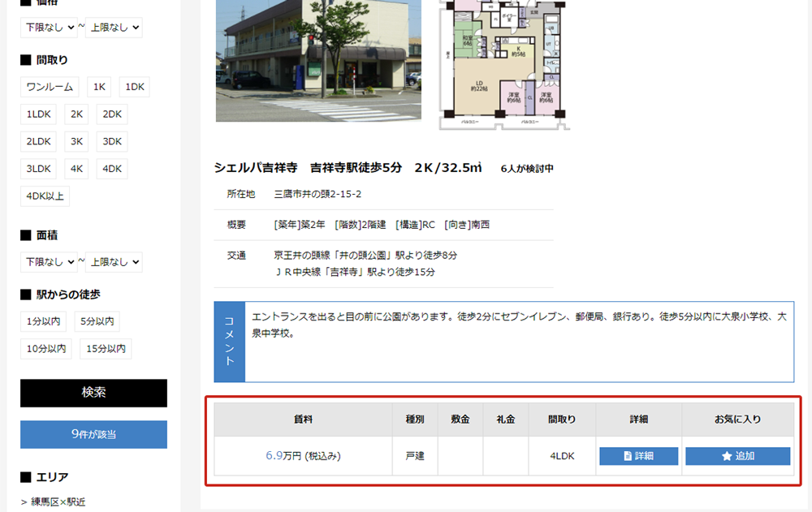Toggle the 2DK floor plan filter
Viewport: 812px width, 512px height.
point(112,114)
